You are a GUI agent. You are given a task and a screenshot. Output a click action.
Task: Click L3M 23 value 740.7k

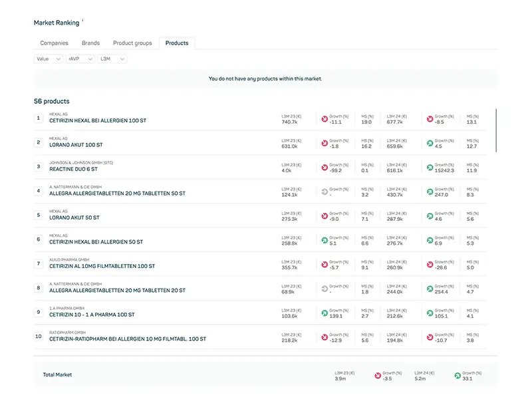289,122
